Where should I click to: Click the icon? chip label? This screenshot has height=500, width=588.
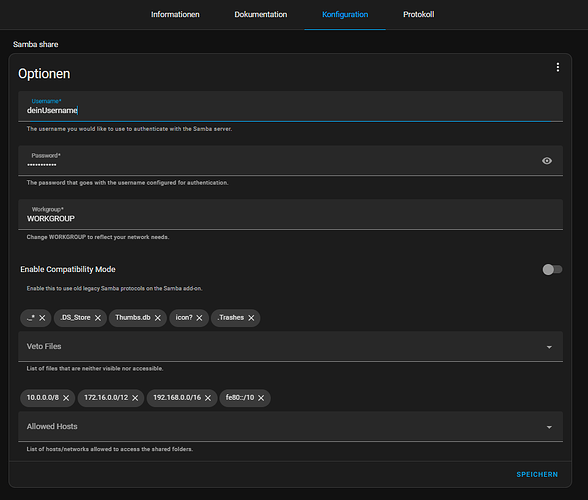(x=184, y=317)
